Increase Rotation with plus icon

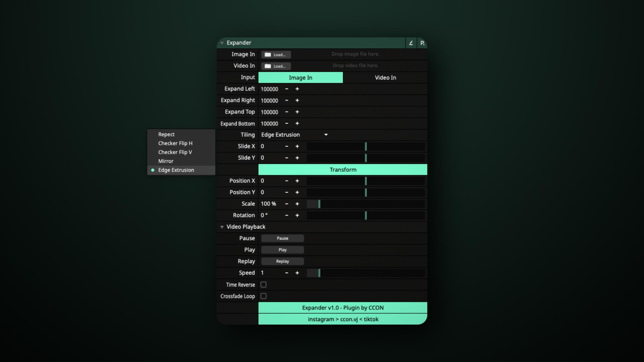(297, 215)
